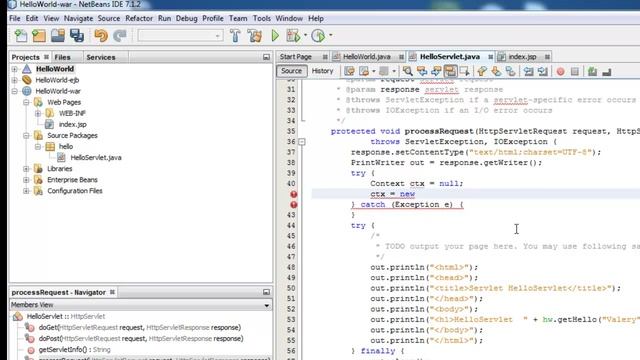Click the New File toolbar icon
The width and height of the screenshot is (640, 360).
click(20, 36)
